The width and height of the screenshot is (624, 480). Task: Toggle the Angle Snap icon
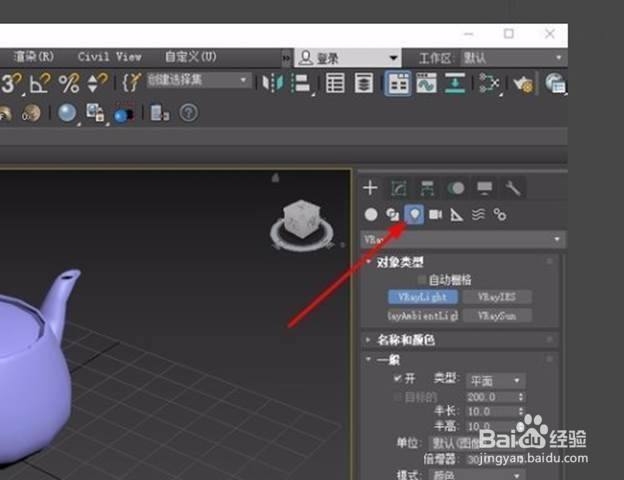click(x=40, y=83)
